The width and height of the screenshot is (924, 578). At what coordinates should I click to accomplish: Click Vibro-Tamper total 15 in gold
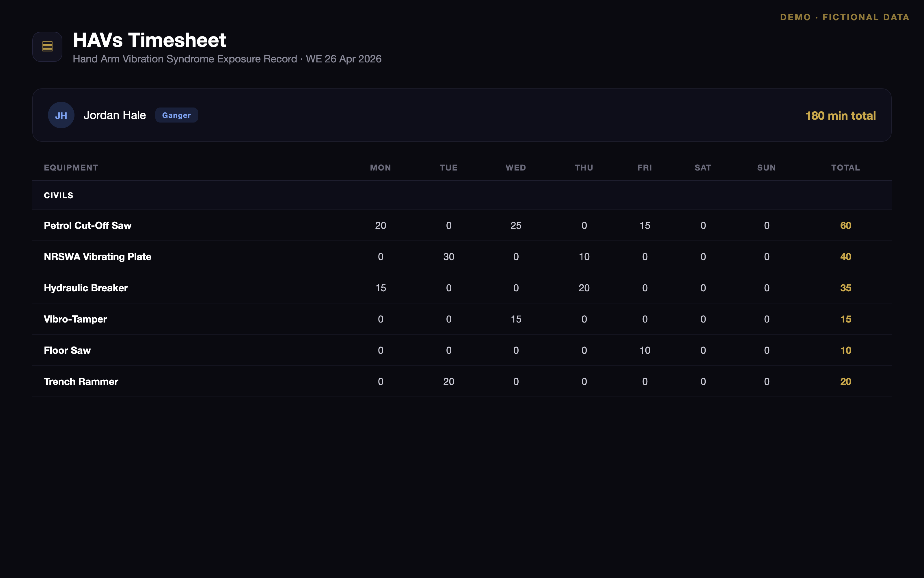click(x=846, y=319)
